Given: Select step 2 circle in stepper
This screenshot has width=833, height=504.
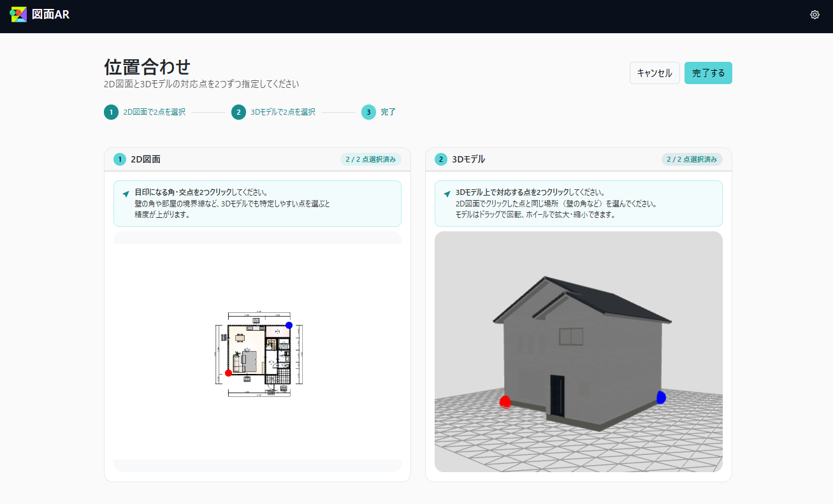Looking at the screenshot, I should 239,112.
